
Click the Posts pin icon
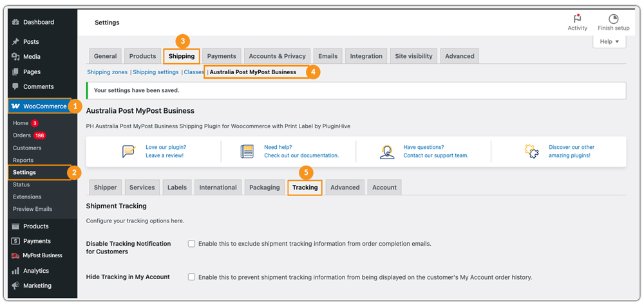tap(15, 41)
